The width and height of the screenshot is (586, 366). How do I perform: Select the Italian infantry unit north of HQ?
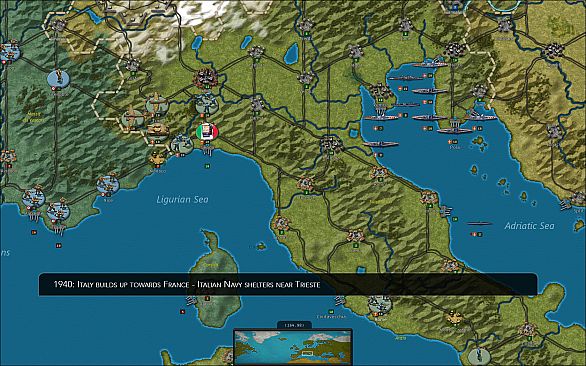coord(206,103)
